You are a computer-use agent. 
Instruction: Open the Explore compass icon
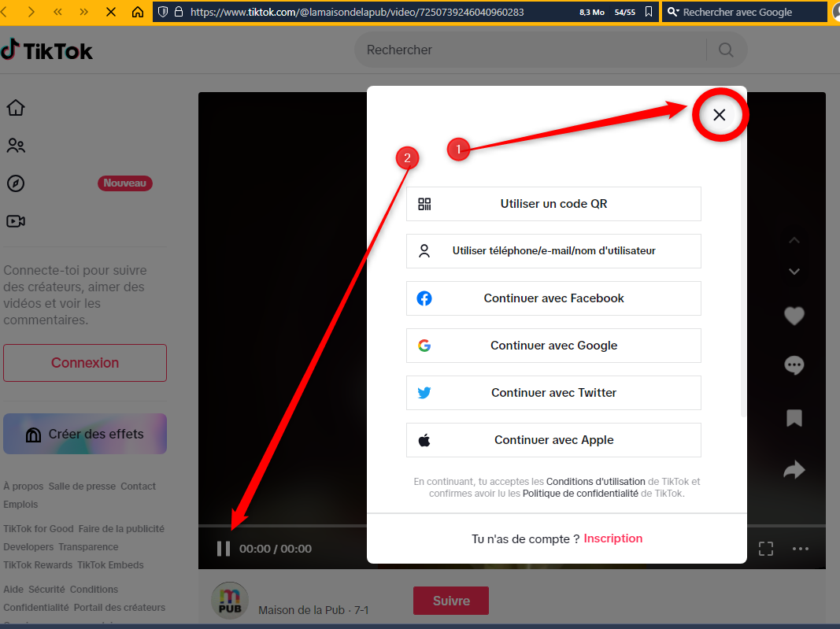coord(16,183)
